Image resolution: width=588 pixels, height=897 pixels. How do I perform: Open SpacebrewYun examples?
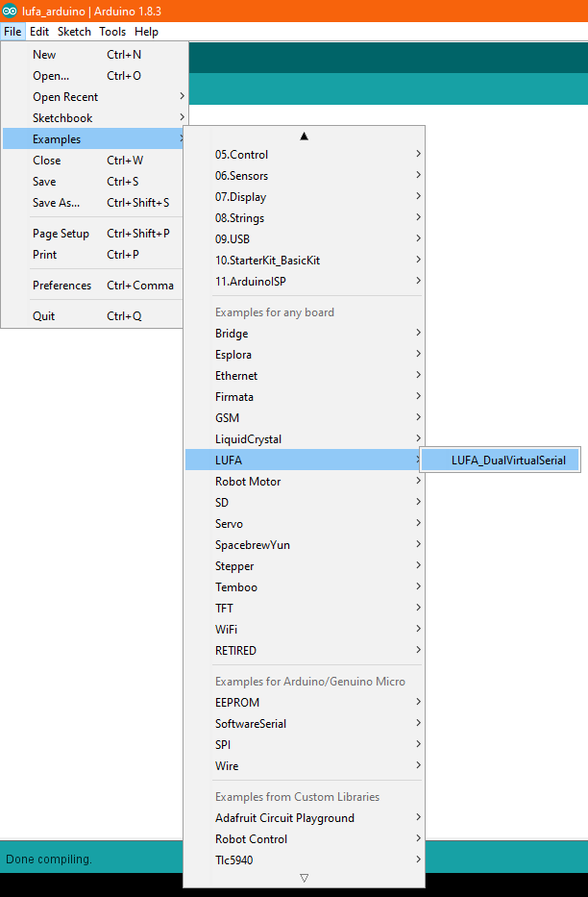[x=304, y=545]
